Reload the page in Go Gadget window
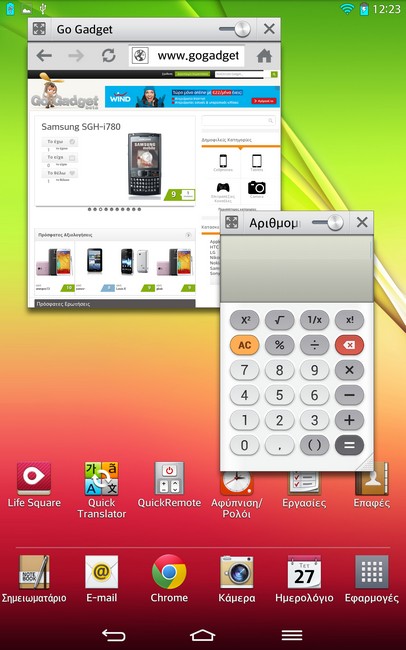 109,56
